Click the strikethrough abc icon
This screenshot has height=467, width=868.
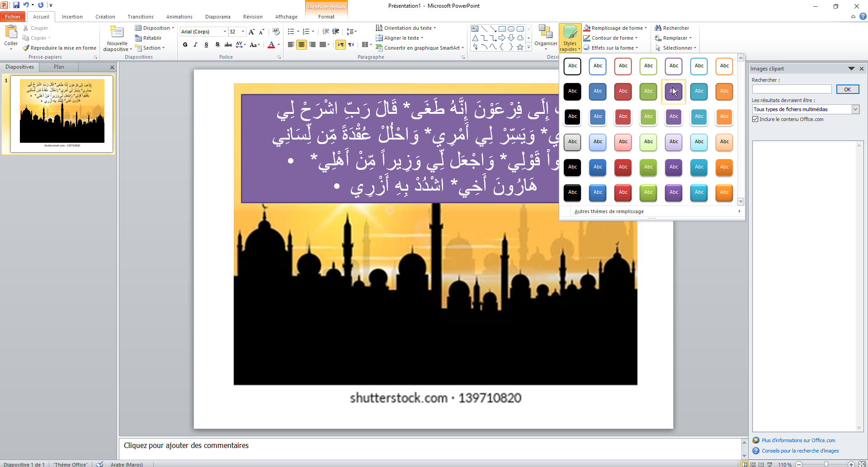(x=228, y=45)
